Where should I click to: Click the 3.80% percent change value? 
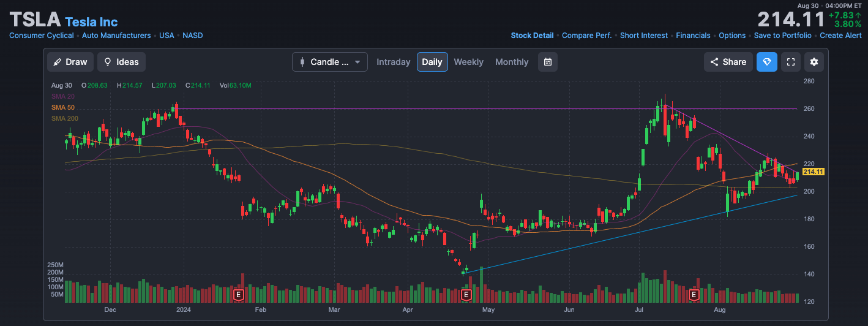(x=848, y=24)
